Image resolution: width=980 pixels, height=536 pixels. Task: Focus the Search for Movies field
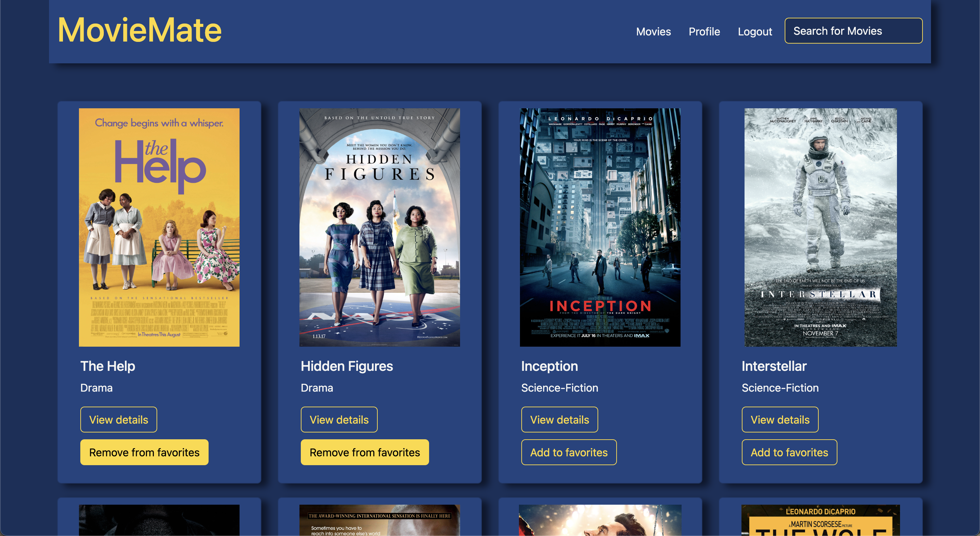(853, 31)
